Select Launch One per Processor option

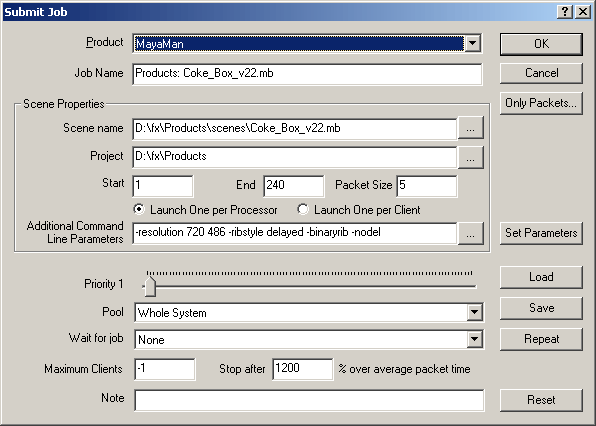coord(139,209)
